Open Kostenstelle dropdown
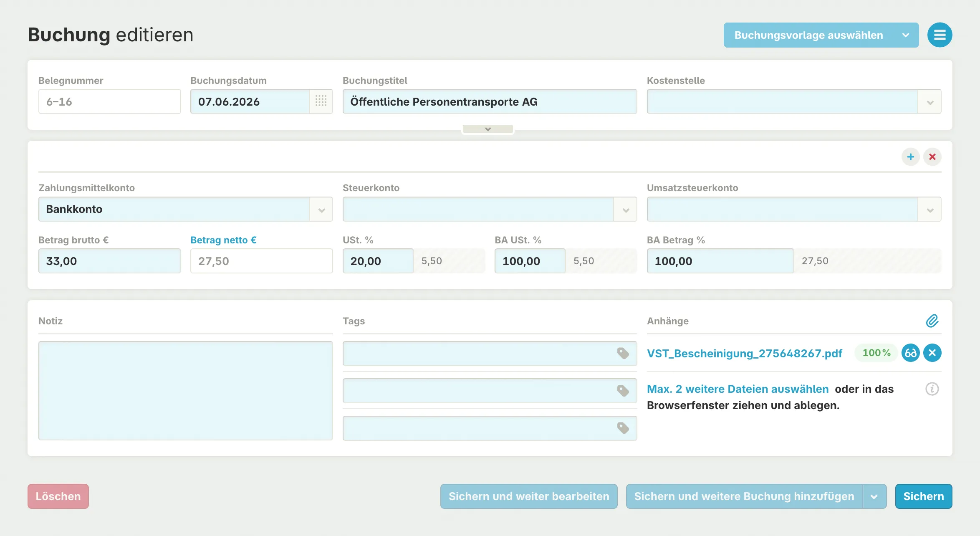Image resolution: width=980 pixels, height=536 pixels. coord(929,102)
